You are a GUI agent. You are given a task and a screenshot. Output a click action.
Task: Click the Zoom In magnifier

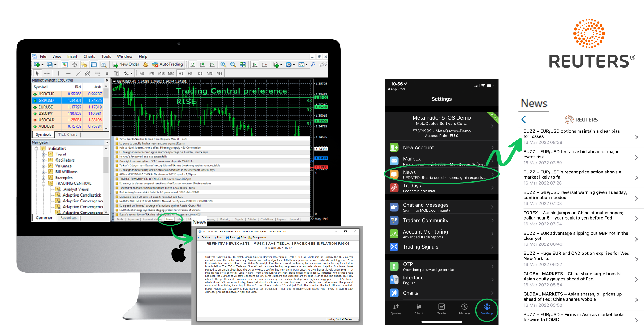pyautogui.click(x=223, y=65)
